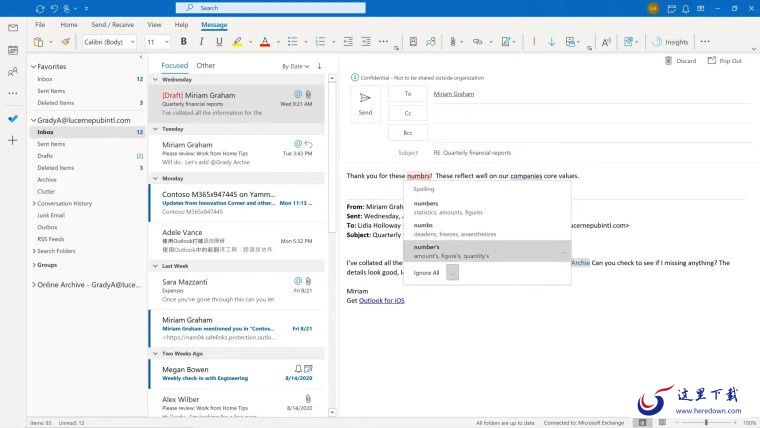Image resolution: width=760 pixels, height=428 pixels.
Task: Expand the Online Archive folder group
Action: (x=34, y=285)
